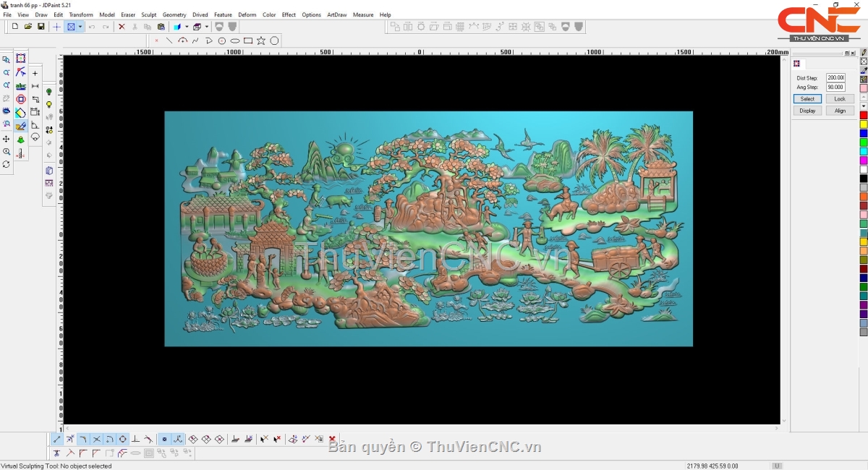Open the Sculpt menu
This screenshot has width=868, height=470.
(149, 14)
